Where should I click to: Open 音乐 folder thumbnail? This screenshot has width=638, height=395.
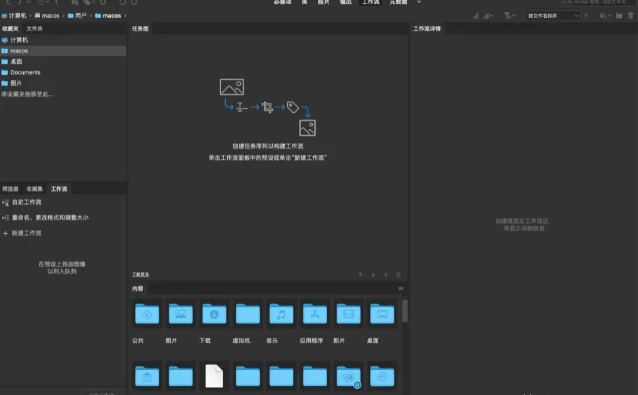281,314
